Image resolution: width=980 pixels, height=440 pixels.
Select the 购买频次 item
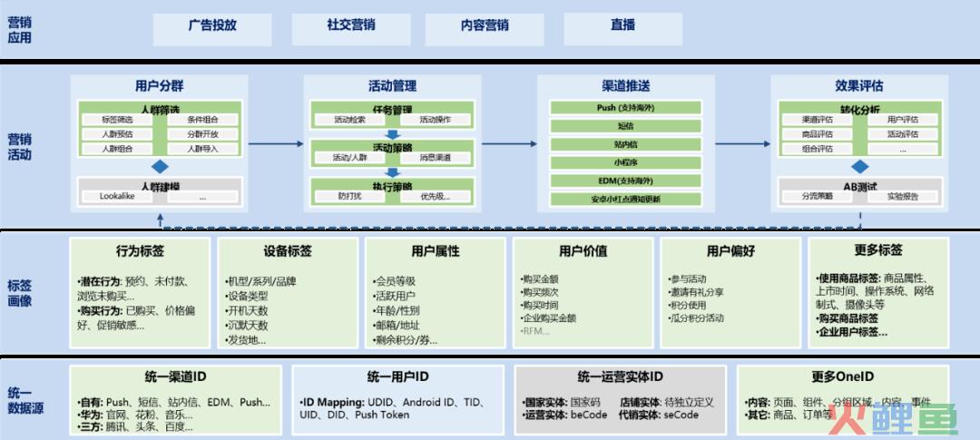point(539,292)
